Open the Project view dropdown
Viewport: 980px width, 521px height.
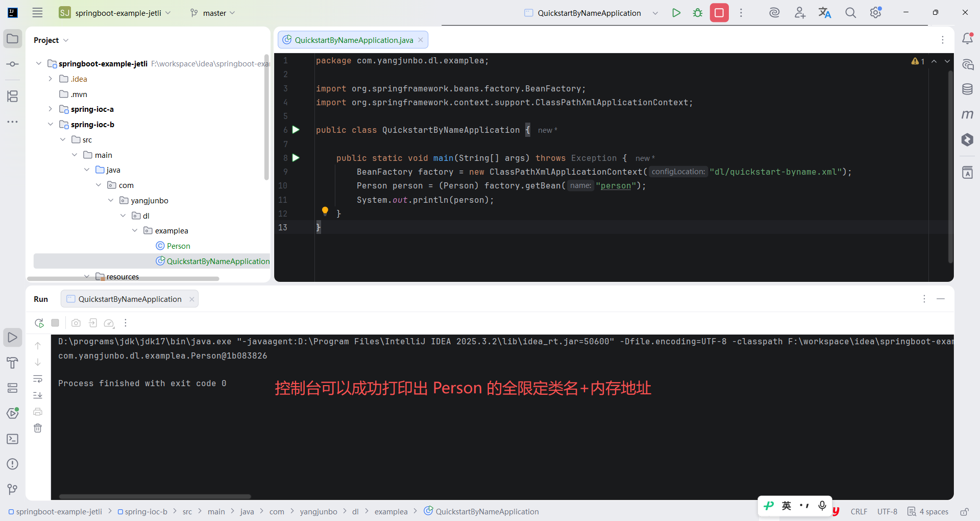coord(51,40)
